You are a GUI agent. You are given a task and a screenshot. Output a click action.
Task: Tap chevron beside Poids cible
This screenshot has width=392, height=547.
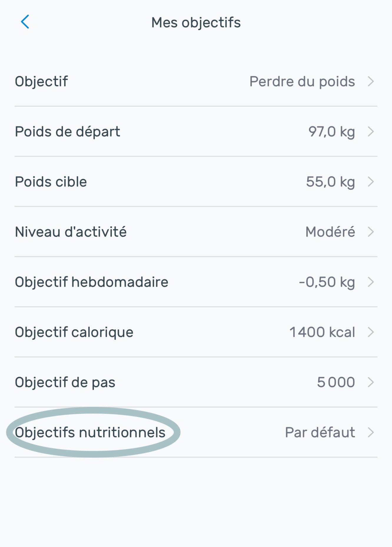pyautogui.click(x=371, y=182)
